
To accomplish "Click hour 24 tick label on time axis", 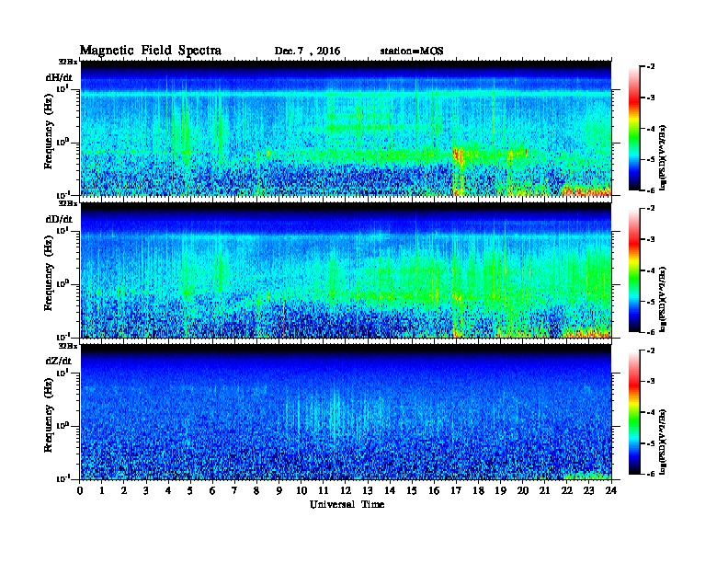I will [611, 491].
